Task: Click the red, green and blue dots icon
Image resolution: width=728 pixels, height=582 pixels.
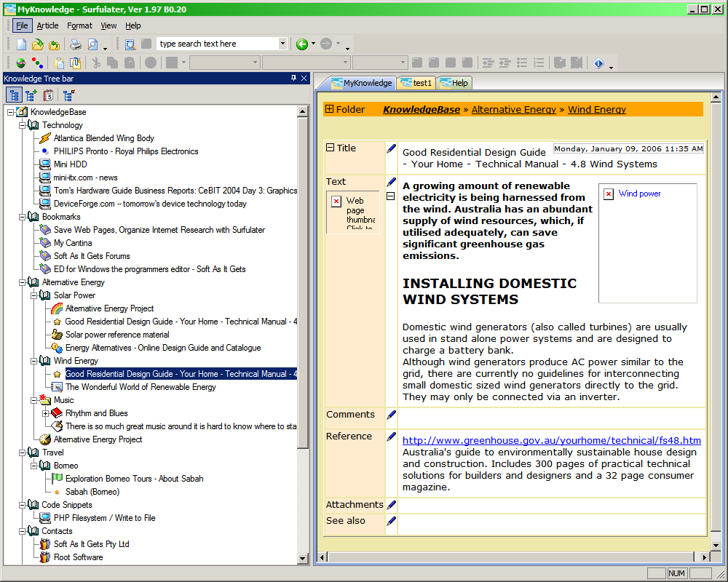Action: 38,63
